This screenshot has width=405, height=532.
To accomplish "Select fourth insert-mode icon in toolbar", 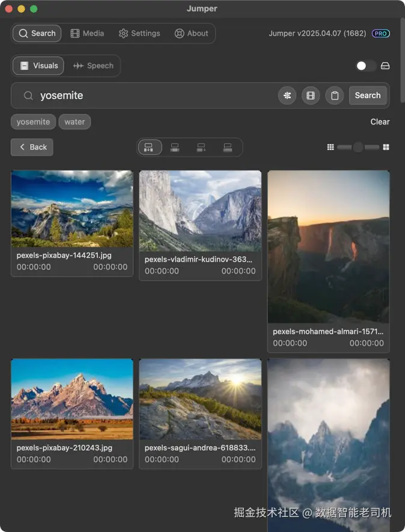I will pyautogui.click(x=228, y=147).
